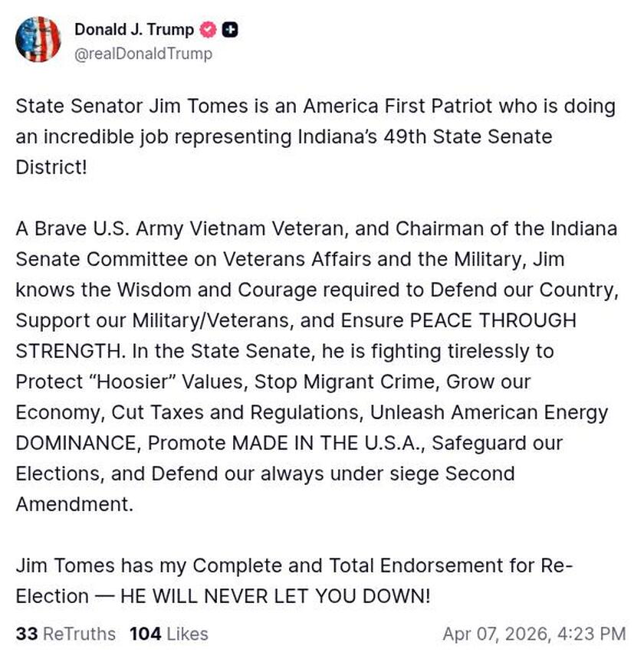Image resolution: width=644 pixels, height=662 pixels.
Task: Click the word "DOMINANCE" in the post
Action: 77,443
